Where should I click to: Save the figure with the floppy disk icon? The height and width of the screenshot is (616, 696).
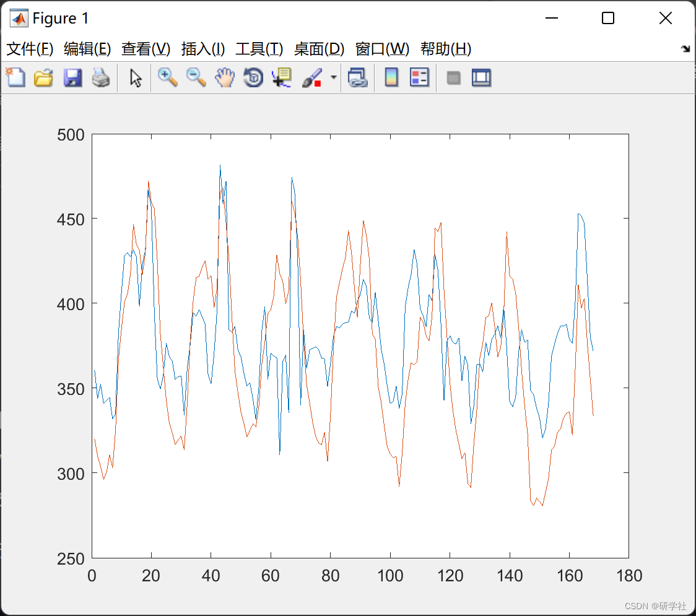(x=72, y=77)
